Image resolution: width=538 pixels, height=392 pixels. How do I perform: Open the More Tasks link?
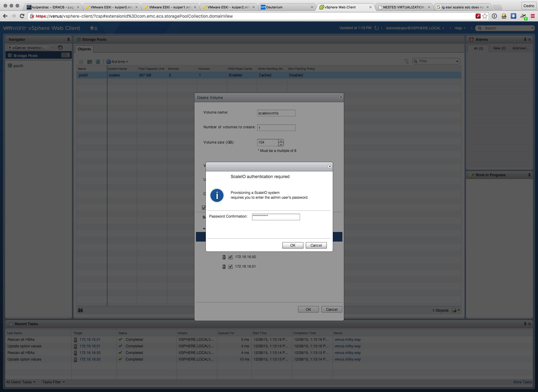pyautogui.click(x=523, y=382)
